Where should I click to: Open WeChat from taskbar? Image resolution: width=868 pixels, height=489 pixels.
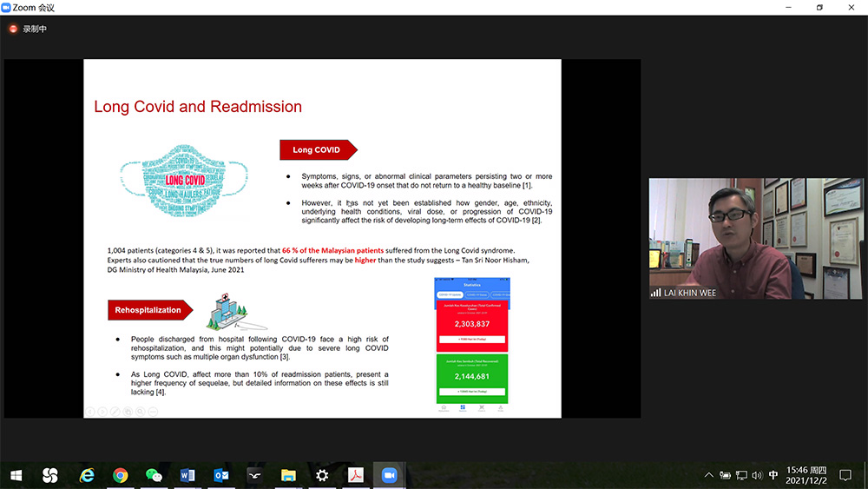[154, 475]
